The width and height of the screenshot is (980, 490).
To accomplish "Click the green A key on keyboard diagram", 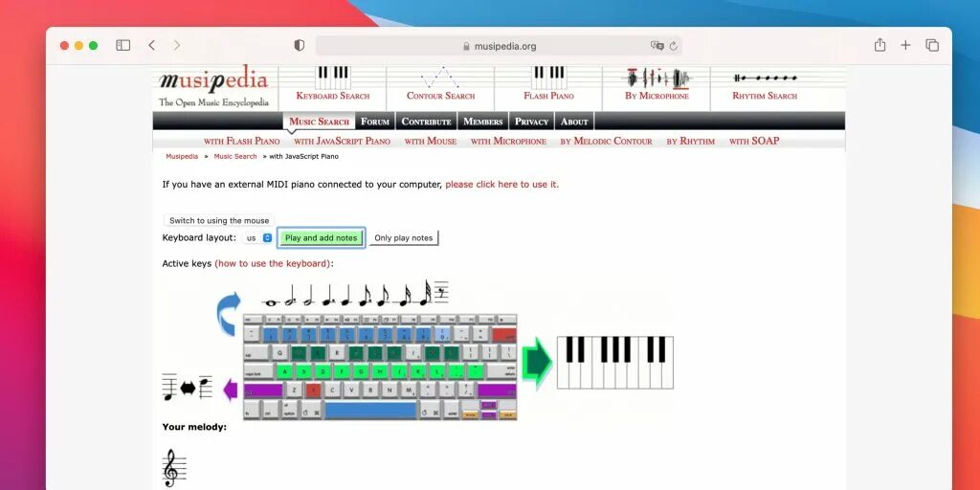I will pyautogui.click(x=285, y=371).
